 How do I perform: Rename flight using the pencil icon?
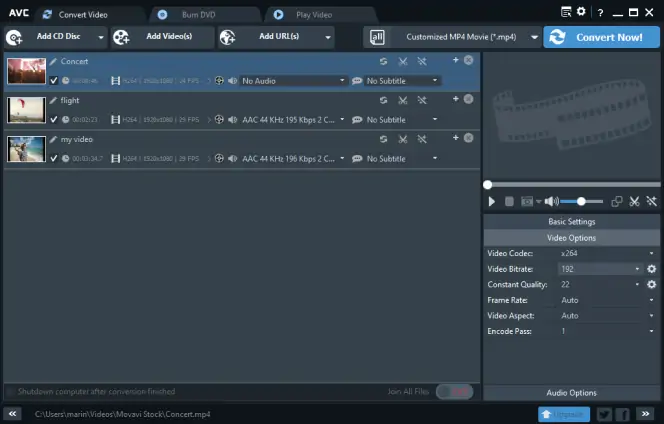tap(53, 101)
